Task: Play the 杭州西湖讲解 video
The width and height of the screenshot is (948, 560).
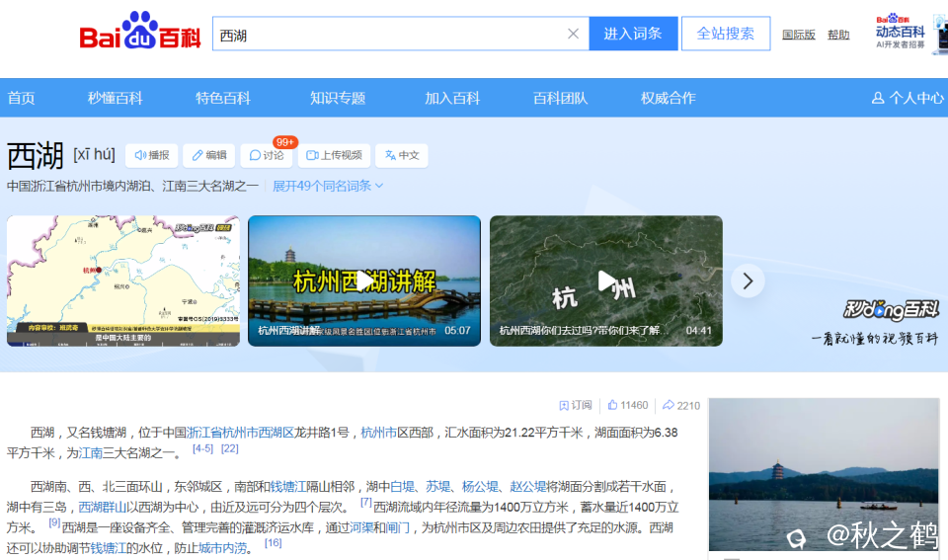Action: 364,281
